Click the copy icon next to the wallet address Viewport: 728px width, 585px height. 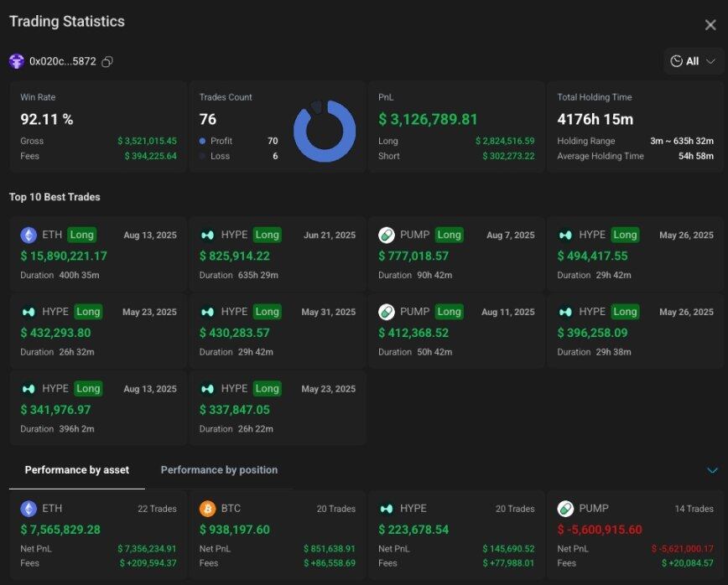pyautogui.click(x=107, y=61)
